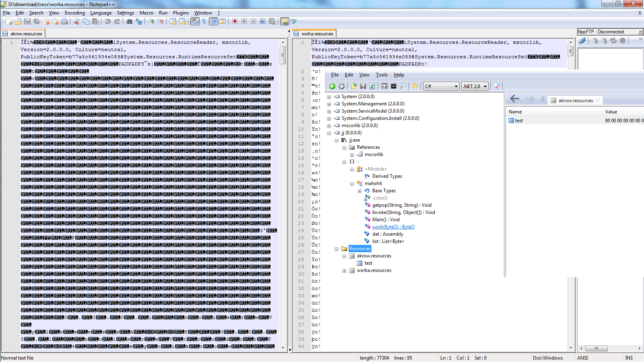Click the Print icon in Notepad++ toolbar
The width and height of the screenshot is (644, 362).
(x=64, y=21)
